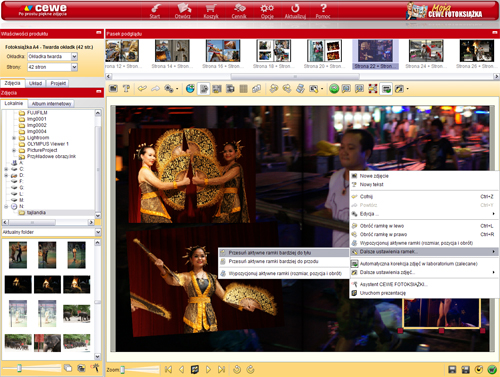
Task: Click the second save disk icon (save as)
Action: tap(465, 369)
